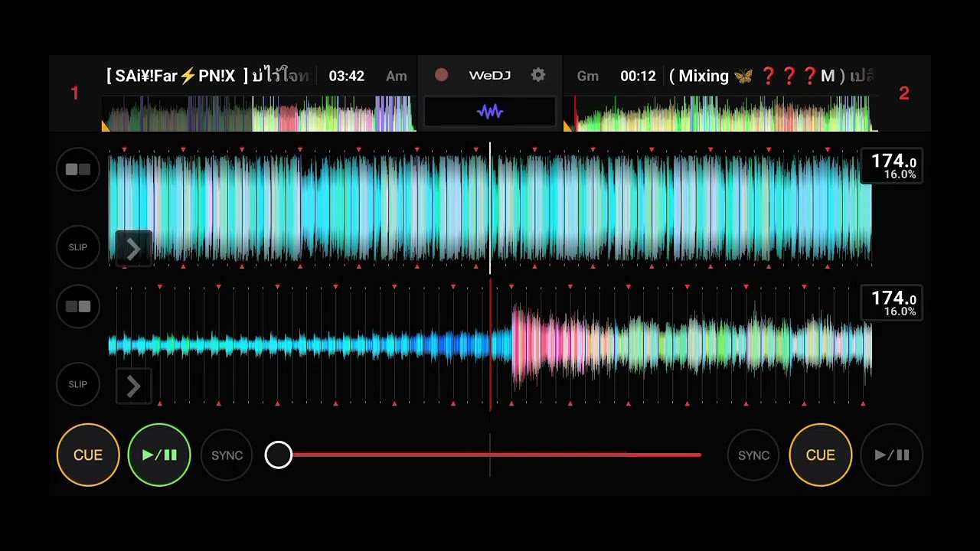Enable SYNC for deck 2

[x=753, y=455]
